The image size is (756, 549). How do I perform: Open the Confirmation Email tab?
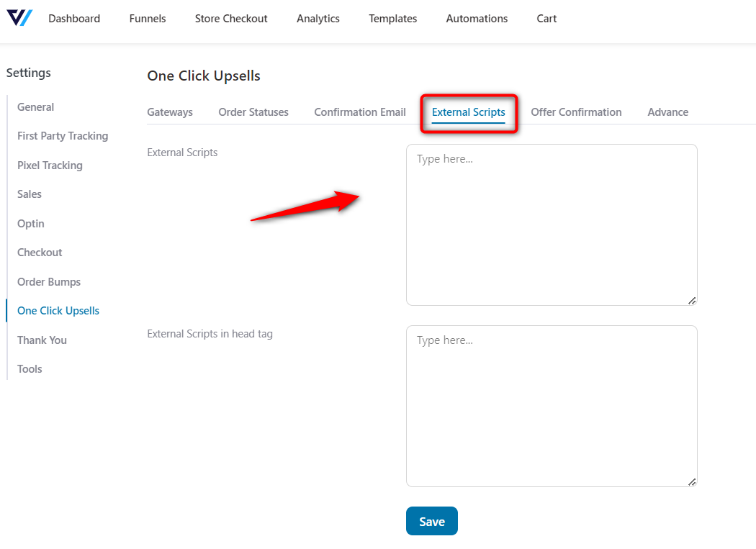[x=360, y=112]
